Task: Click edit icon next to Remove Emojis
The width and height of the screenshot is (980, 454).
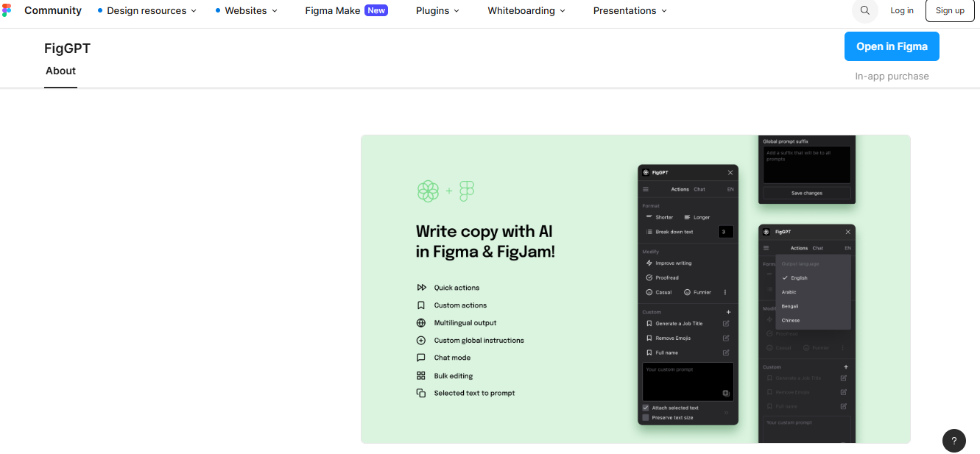Action: click(x=726, y=338)
